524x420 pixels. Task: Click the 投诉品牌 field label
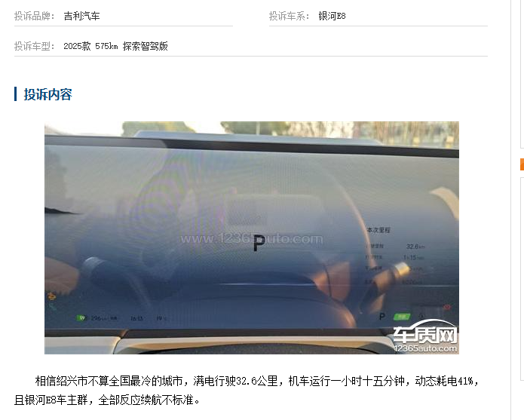(x=35, y=16)
